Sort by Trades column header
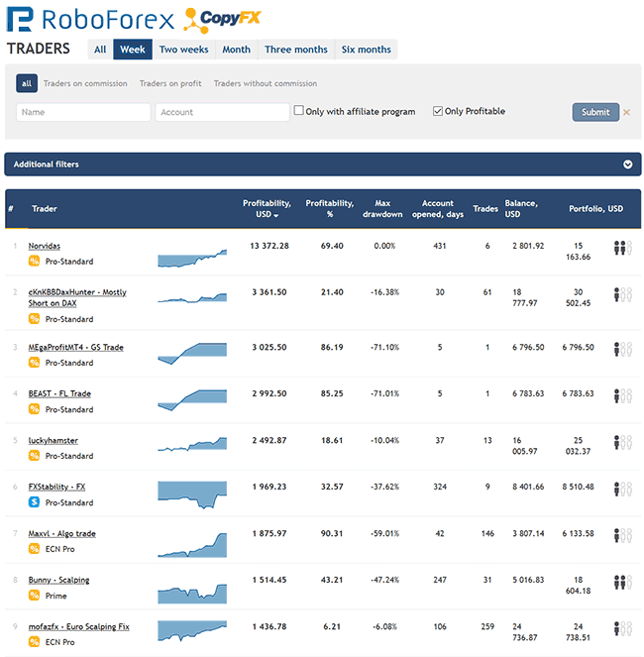Screen dimensions: 644x657 [x=485, y=209]
